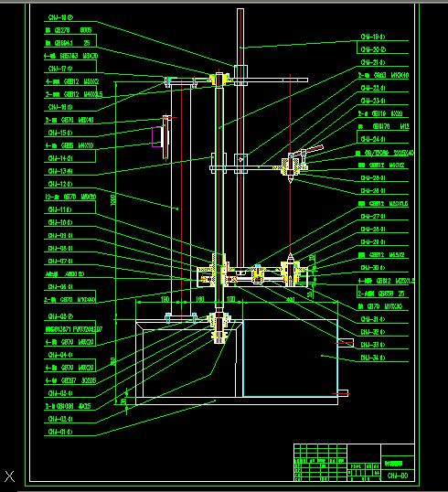Select the CHJ-03 part callout label

[x=60, y=393]
